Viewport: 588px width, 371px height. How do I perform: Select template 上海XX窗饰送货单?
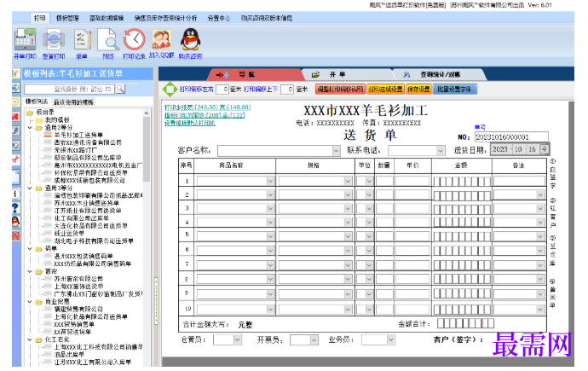[x=78, y=287]
